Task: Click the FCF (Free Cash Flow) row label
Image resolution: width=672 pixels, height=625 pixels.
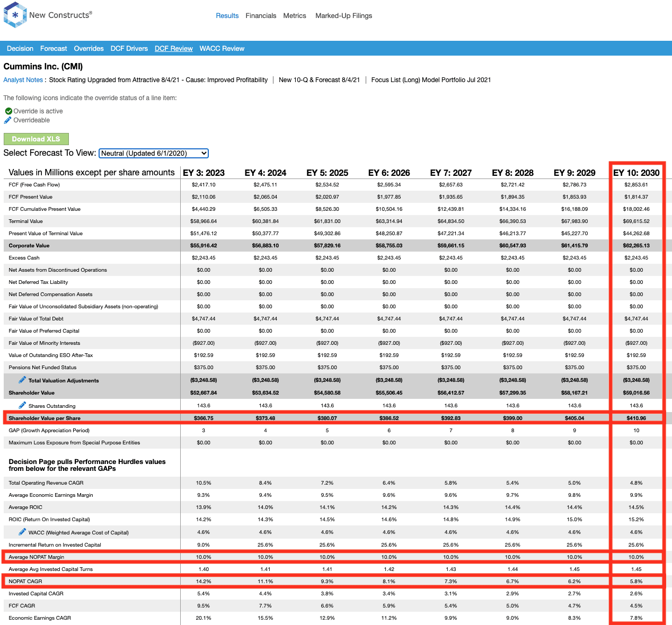Action: (34, 185)
